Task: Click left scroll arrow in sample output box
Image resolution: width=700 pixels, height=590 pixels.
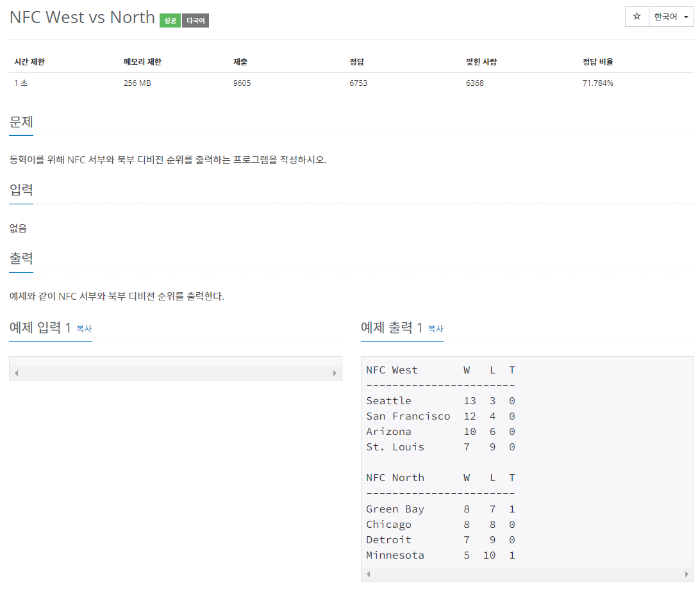Action: (x=369, y=575)
